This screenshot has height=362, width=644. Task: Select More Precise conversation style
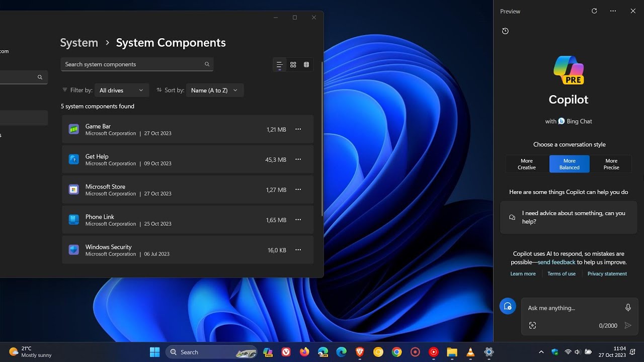click(611, 164)
